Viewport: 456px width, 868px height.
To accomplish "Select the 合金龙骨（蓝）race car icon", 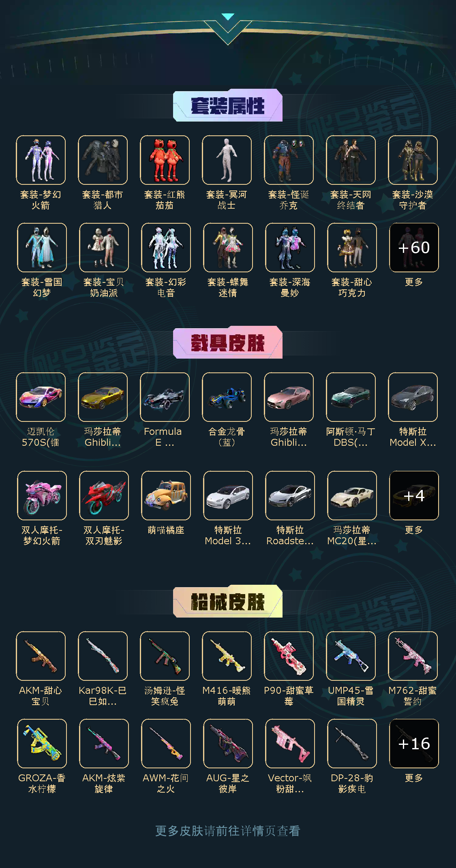I will pyautogui.click(x=227, y=397).
